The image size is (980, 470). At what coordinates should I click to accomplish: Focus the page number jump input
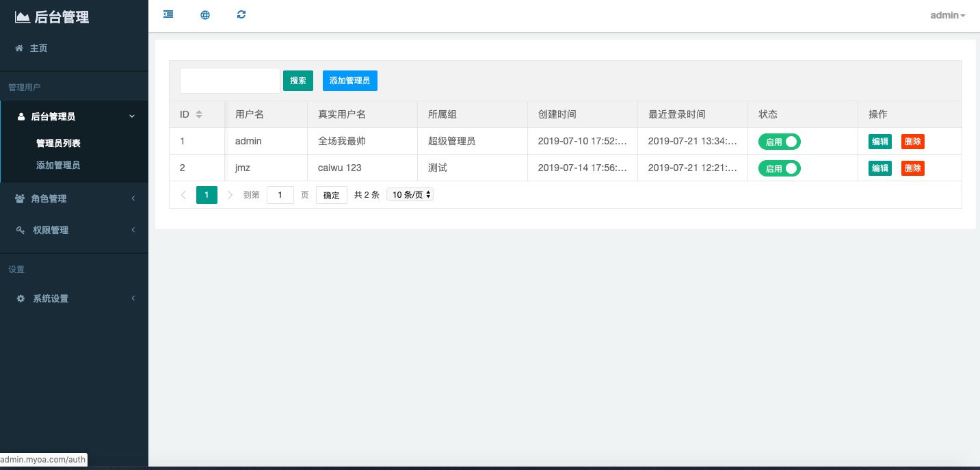(x=280, y=195)
